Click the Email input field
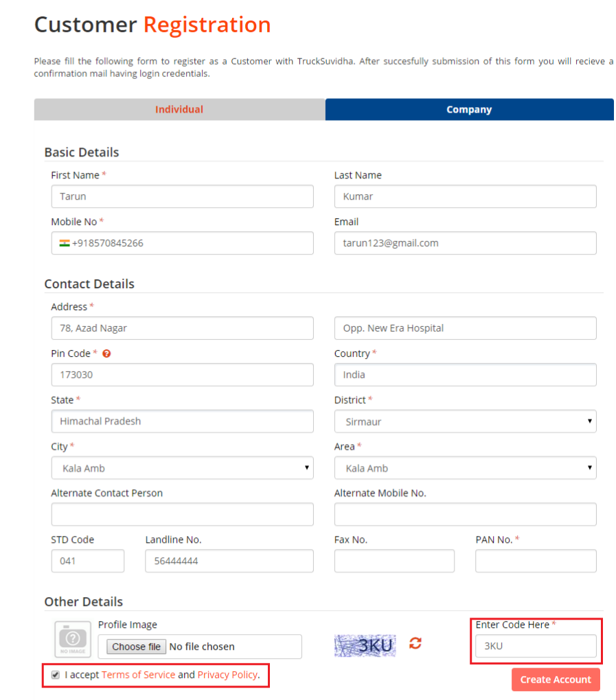The image size is (616, 700). pyautogui.click(x=465, y=243)
